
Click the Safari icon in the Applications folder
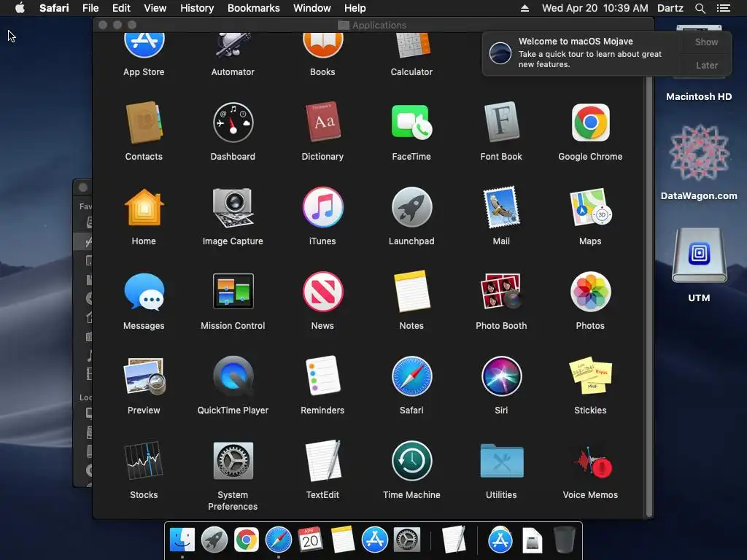411,377
